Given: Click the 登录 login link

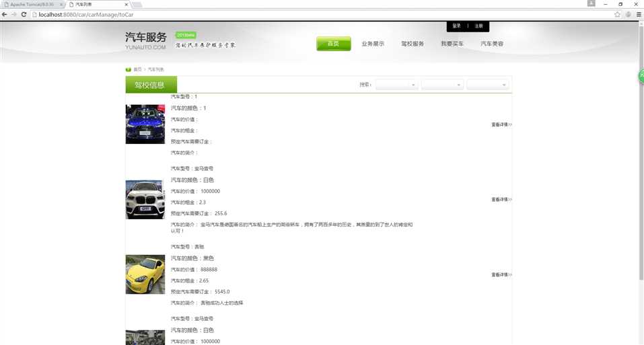Looking at the screenshot, I should pos(457,26).
